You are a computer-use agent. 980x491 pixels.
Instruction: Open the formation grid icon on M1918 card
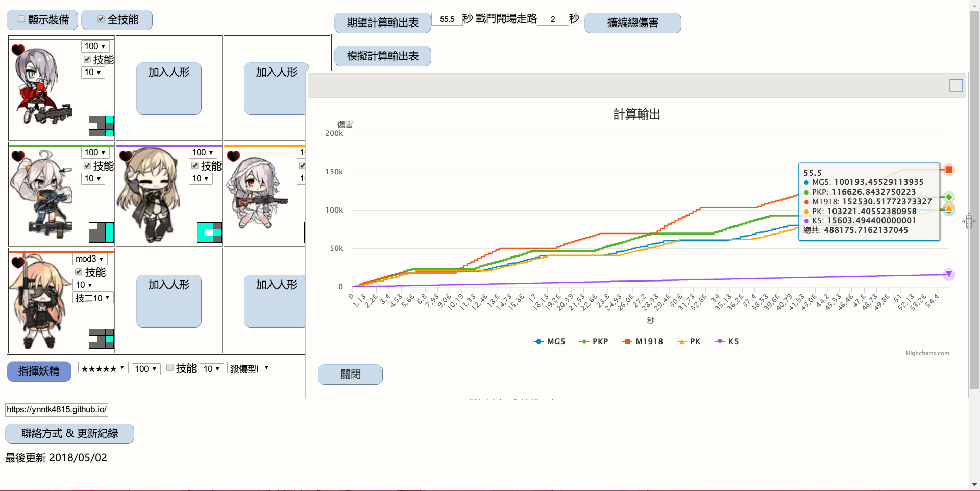101,339
